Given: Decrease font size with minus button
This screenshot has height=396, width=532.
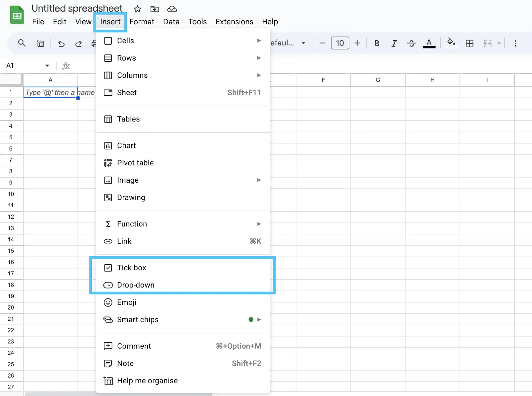Looking at the screenshot, I should [x=323, y=43].
